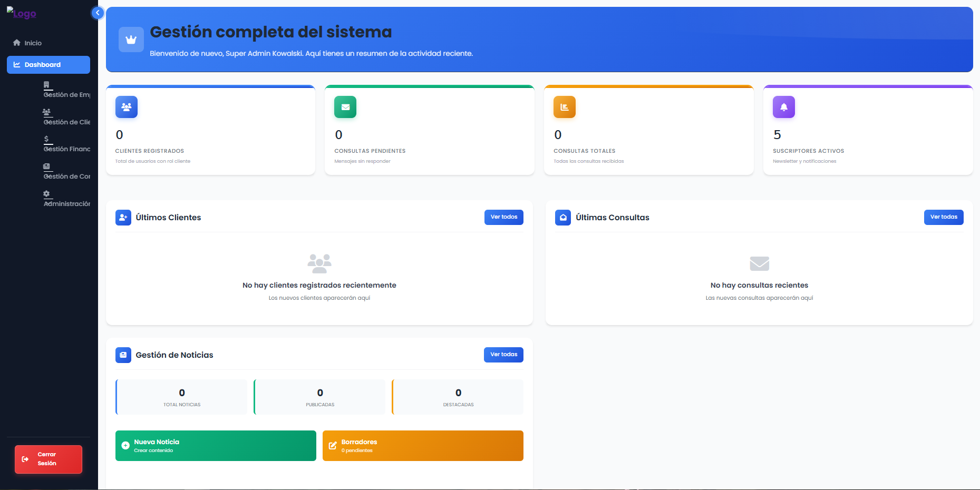Expand the Gestión de Empleados section
Viewport: 980px width, 490px height.
[x=47, y=84]
